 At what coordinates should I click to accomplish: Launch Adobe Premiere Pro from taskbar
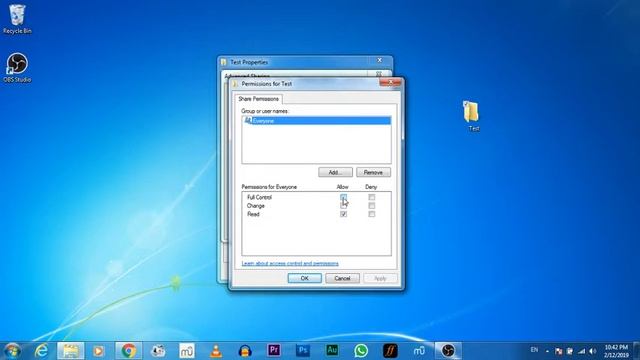274,350
